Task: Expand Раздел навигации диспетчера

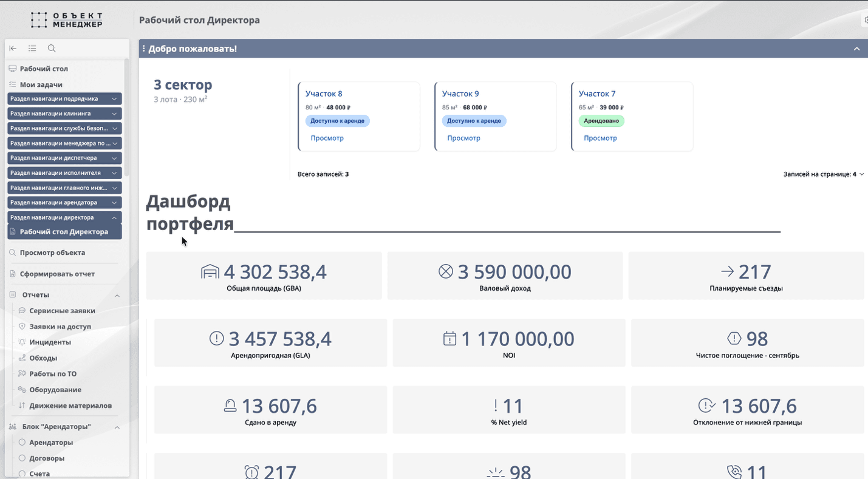Action: tap(64, 158)
